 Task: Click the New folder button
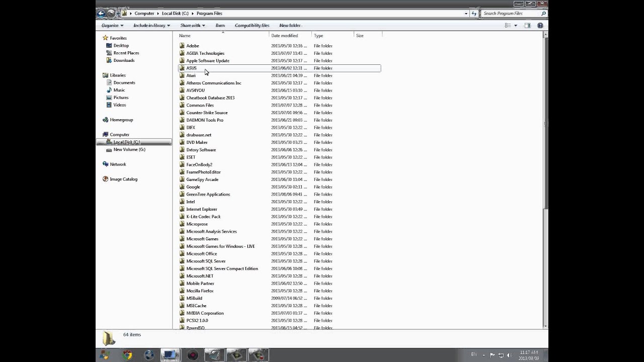pyautogui.click(x=290, y=25)
